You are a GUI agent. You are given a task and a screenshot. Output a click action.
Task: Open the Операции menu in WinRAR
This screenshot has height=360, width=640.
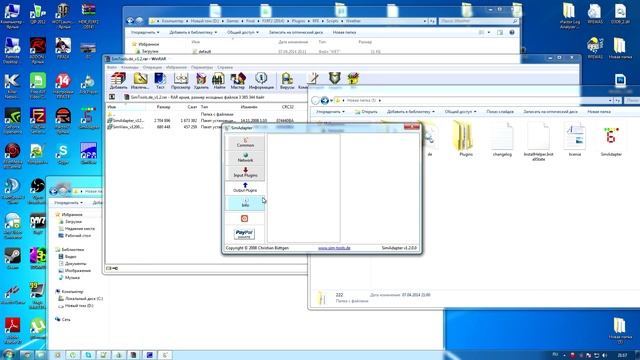pos(152,67)
